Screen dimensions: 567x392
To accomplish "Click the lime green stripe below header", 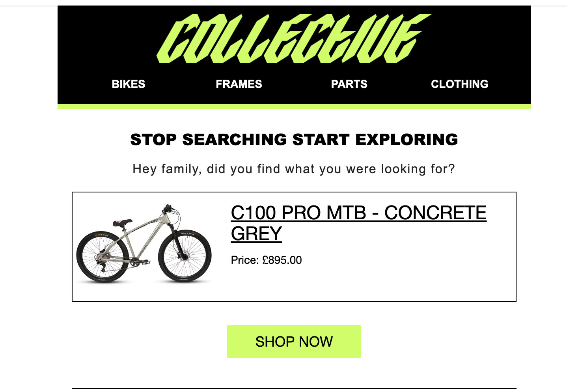I will pos(294,106).
